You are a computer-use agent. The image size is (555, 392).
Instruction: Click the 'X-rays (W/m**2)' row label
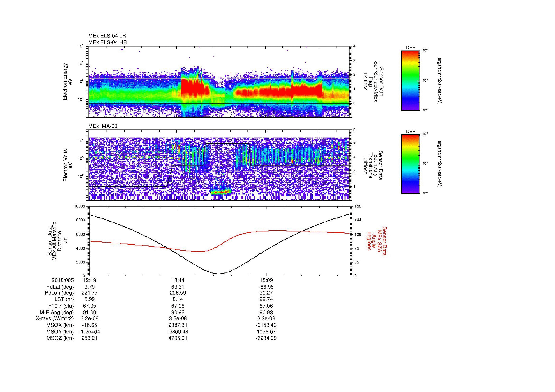point(55,318)
